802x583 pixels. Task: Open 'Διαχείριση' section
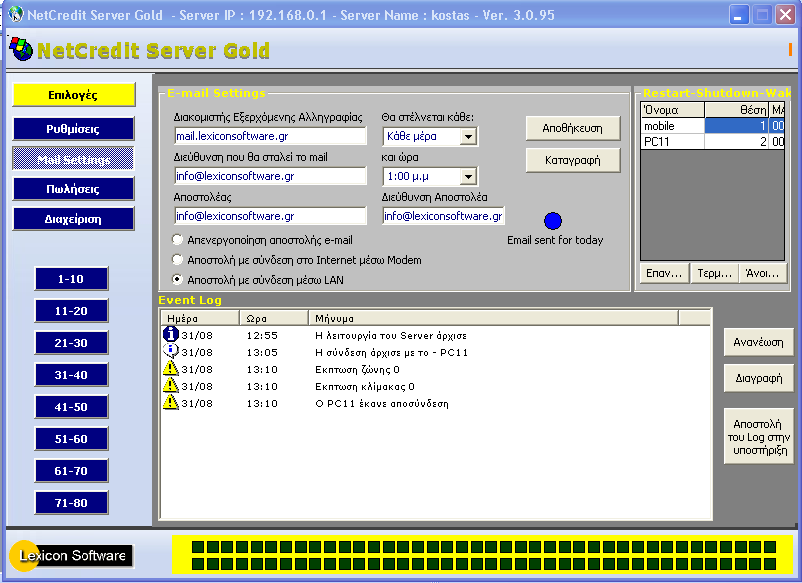click(x=74, y=219)
